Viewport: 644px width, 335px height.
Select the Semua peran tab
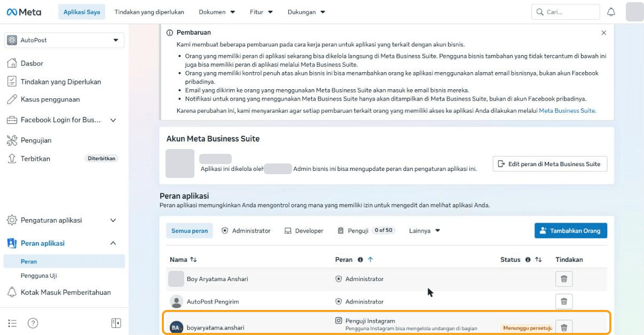click(x=190, y=231)
